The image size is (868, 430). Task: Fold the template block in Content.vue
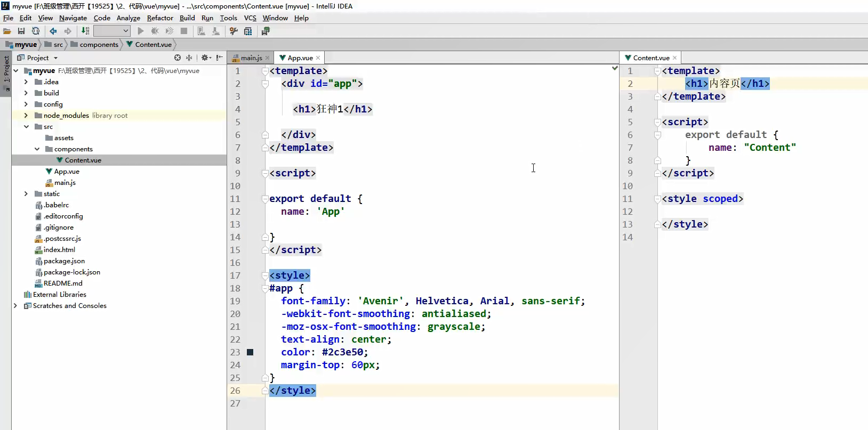tap(657, 71)
